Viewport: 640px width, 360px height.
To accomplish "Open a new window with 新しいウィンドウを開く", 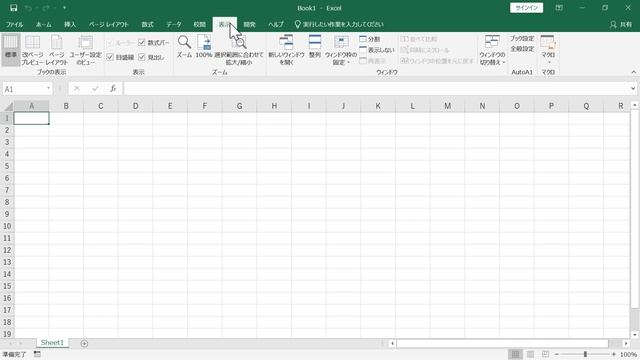I will 286,50.
